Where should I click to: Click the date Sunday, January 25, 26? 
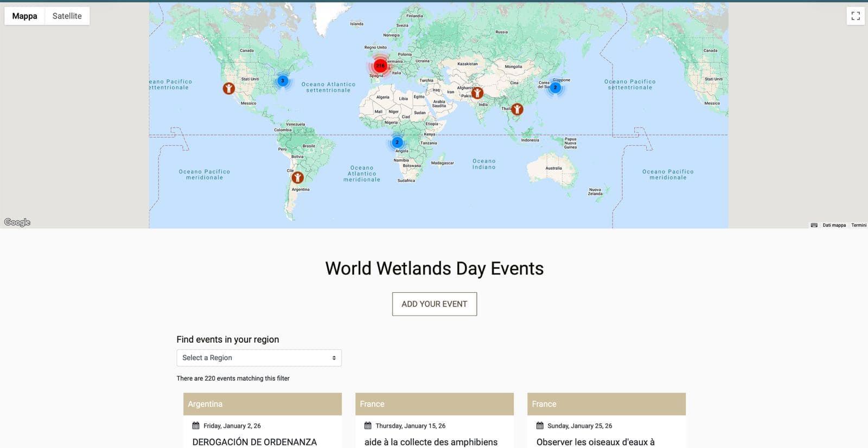point(580,426)
